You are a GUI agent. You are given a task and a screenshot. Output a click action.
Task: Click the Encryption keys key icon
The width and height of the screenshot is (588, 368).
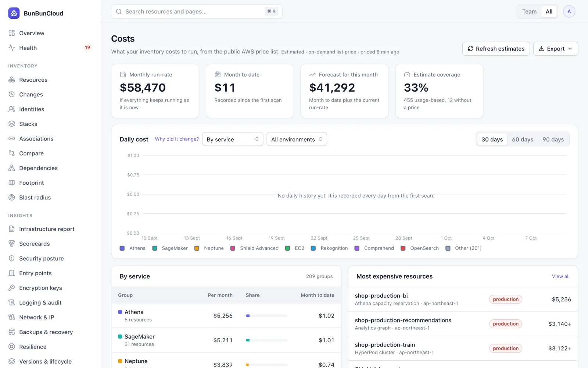(12, 288)
